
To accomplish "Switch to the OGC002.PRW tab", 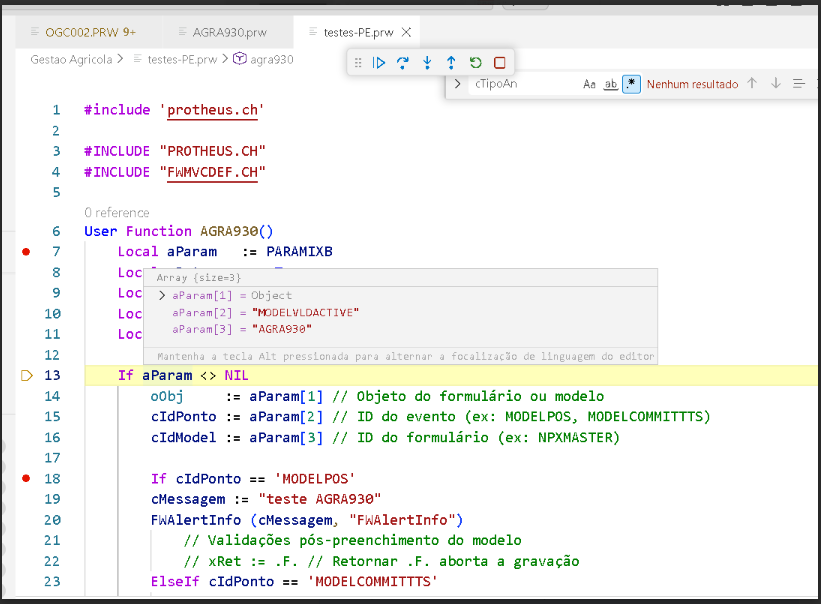I will pos(90,32).
